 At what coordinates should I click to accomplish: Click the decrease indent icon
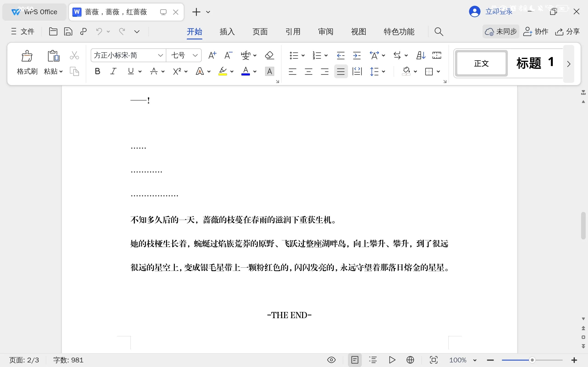coord(341,55)
